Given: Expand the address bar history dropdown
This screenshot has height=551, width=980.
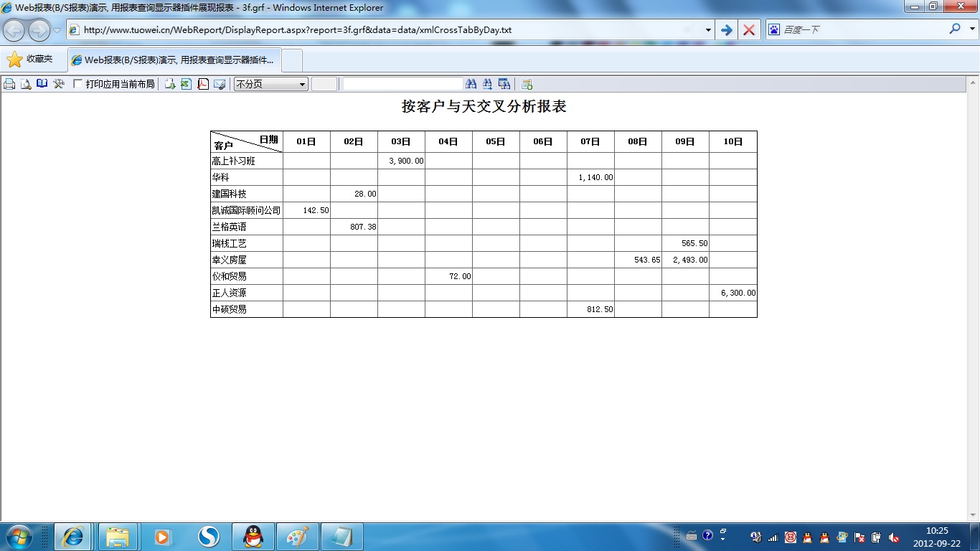Looking at the screenshot, I should [x=708, y=30].
